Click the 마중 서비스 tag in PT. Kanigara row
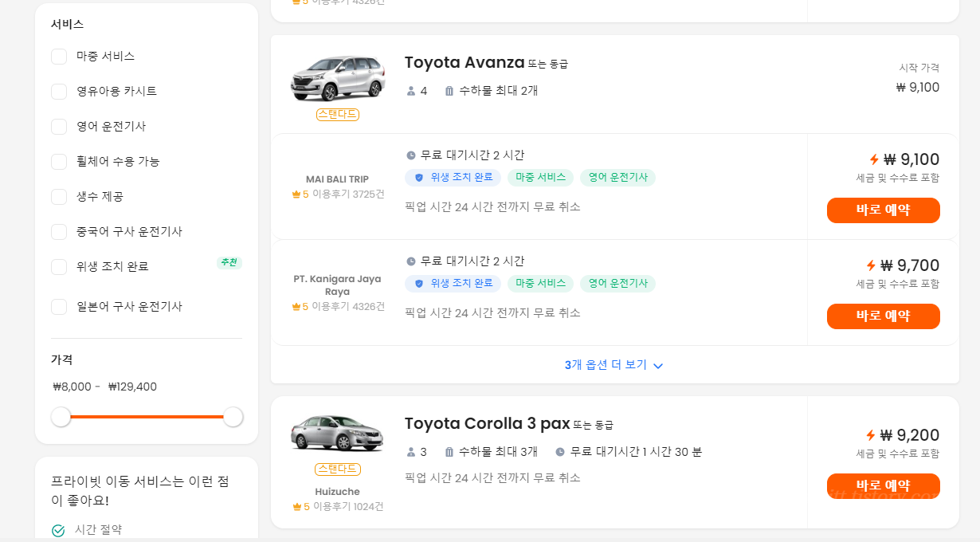This screenshot has width=980, height=542. pyautogui.click(x=540, y=284)
